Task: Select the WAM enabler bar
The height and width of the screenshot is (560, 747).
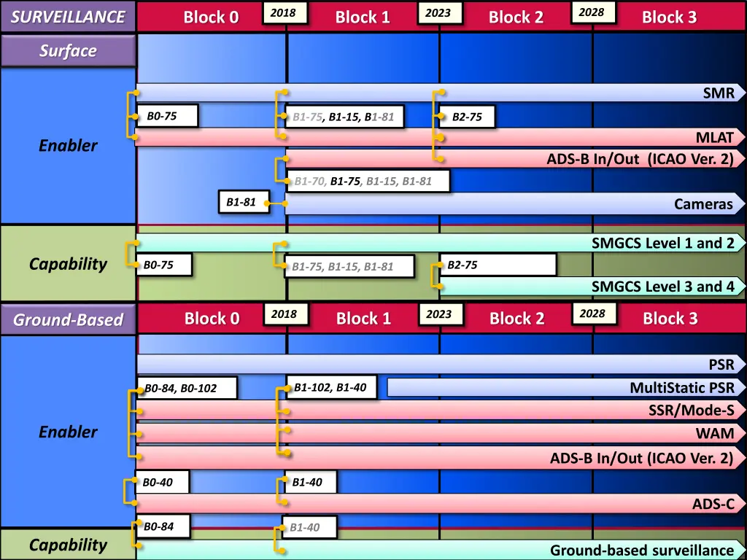Action: (x=441, y=433)
